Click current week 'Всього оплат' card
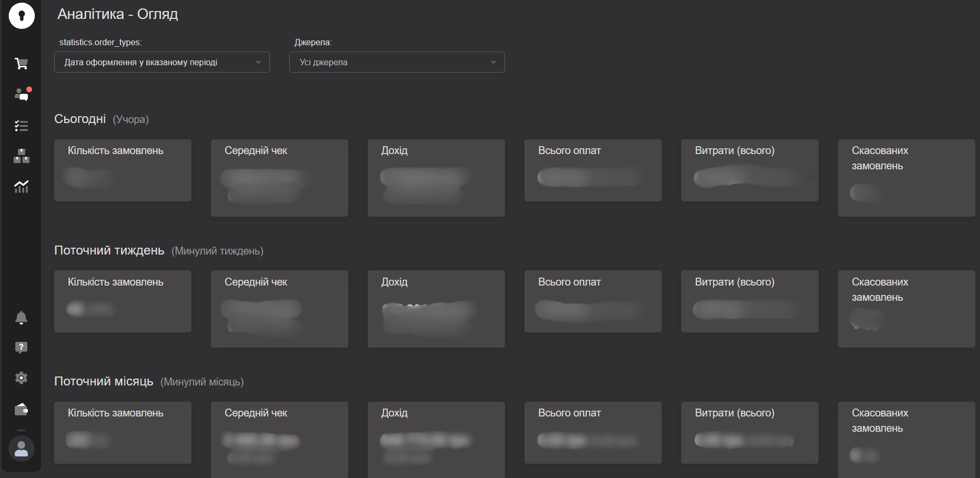The width and height of the screenshot is (980, 478). tap(593, 301)
